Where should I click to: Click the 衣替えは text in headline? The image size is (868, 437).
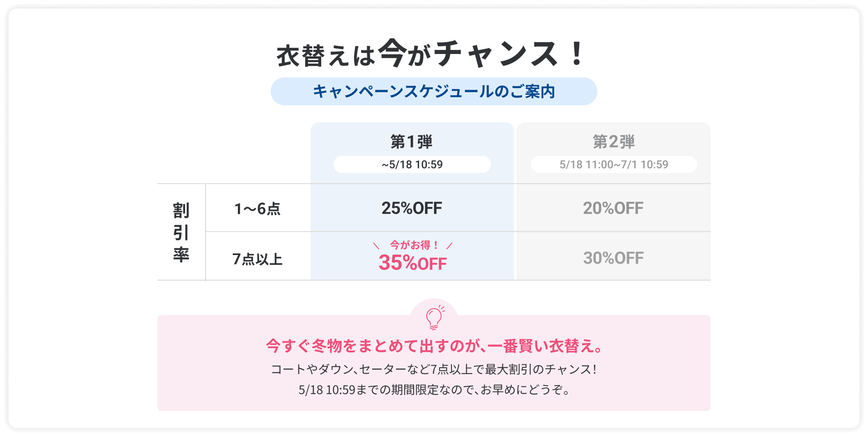(x=325, y=56)
